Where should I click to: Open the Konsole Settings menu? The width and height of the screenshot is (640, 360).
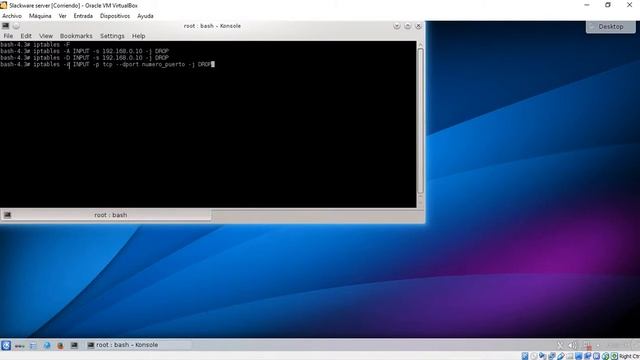point(112,36)
